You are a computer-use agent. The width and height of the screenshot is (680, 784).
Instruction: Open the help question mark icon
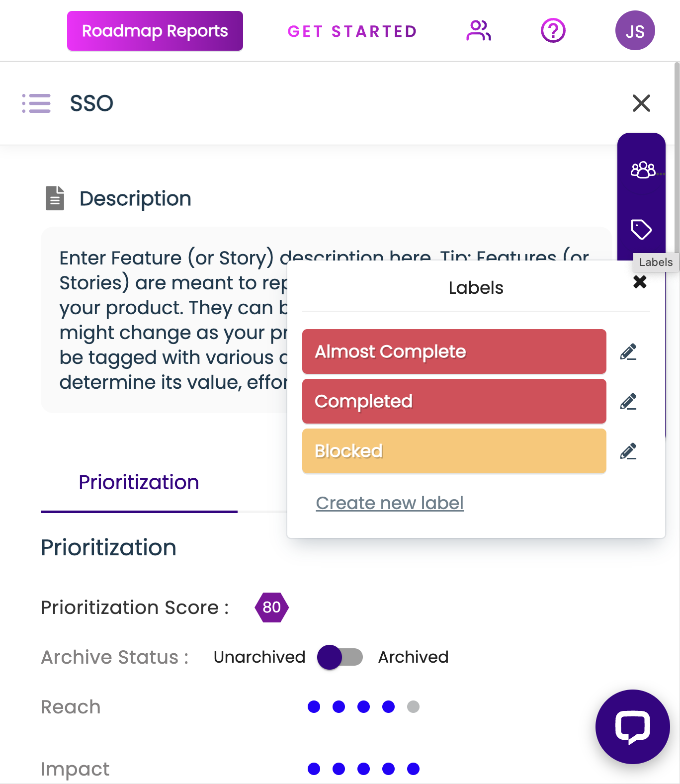click(553, 31)
